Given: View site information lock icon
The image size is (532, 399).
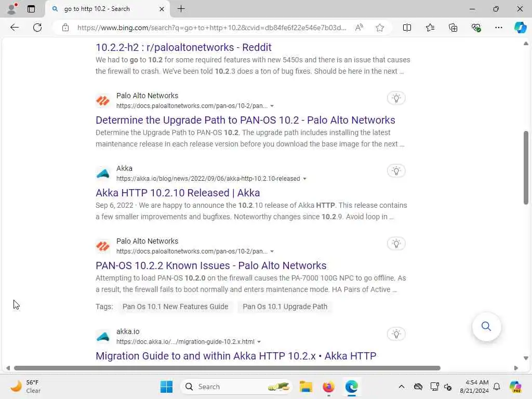Looking at the screenshot, I should click(65, 28).
